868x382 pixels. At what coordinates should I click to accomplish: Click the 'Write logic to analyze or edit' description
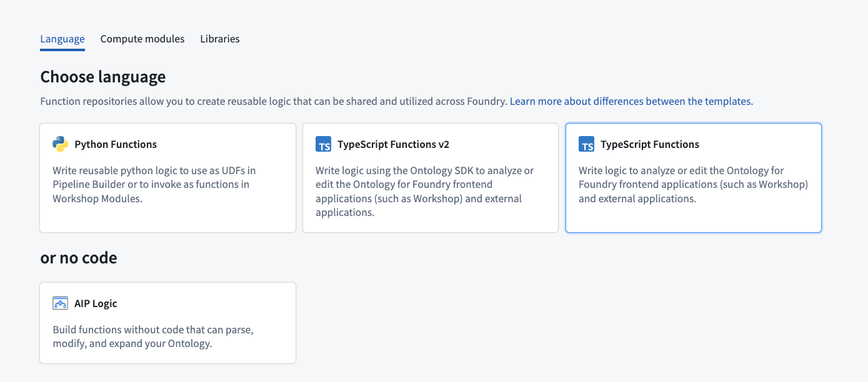pos(694,184)
